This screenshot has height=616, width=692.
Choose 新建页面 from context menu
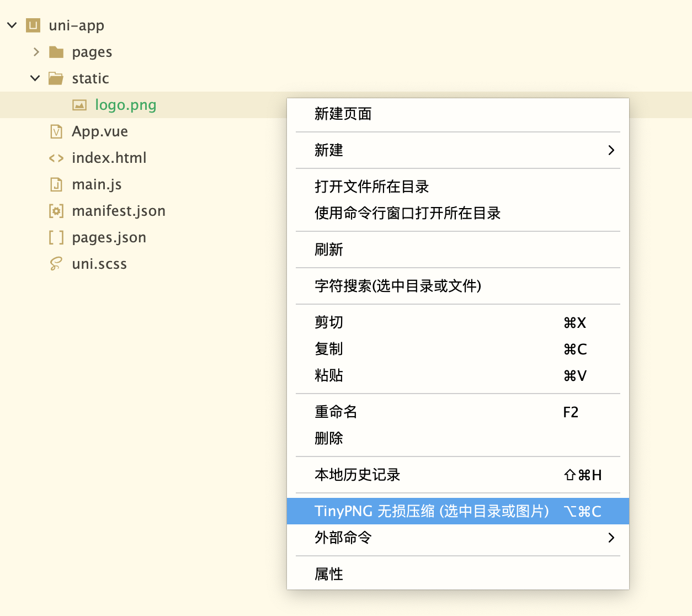458,114
